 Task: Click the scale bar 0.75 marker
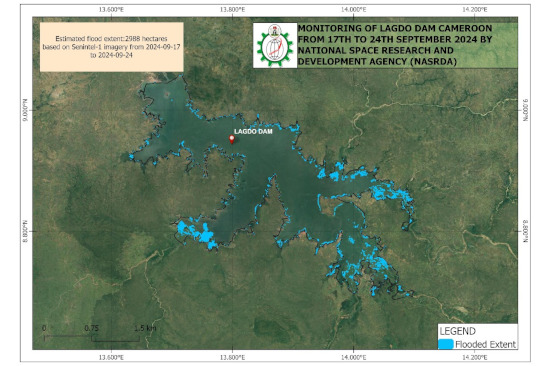pos(92,328)
